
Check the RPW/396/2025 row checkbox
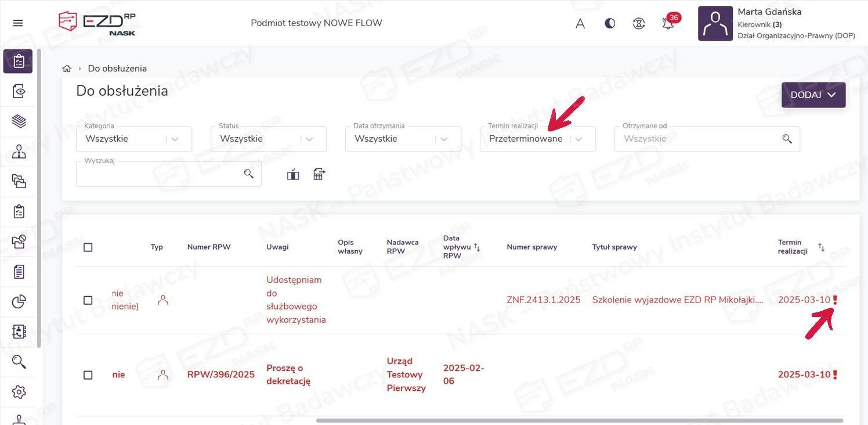tap(88, 375)
